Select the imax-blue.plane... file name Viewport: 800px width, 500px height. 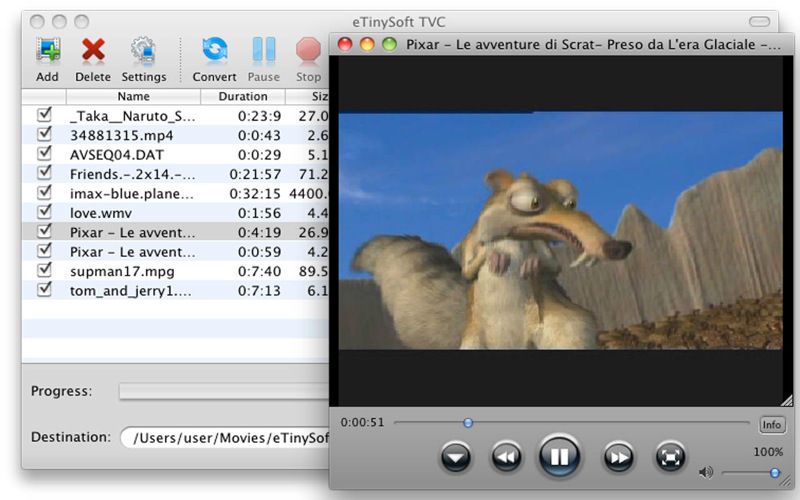tap(132, 194)
